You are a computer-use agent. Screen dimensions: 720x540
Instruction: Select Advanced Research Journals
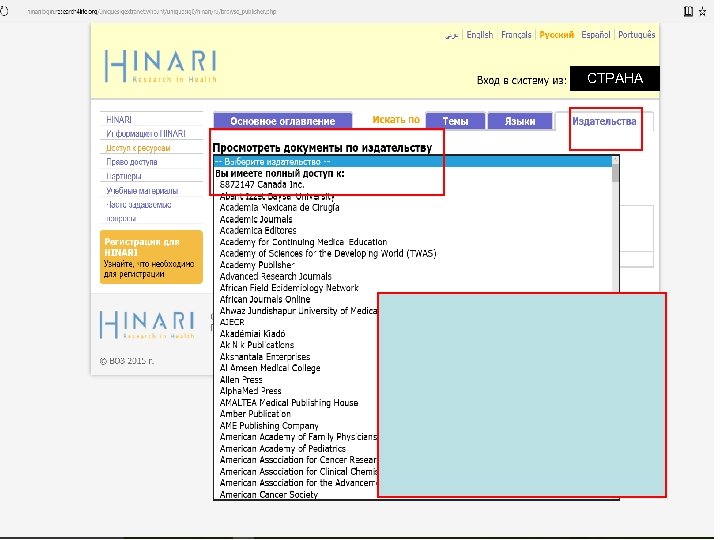(276, 276)
